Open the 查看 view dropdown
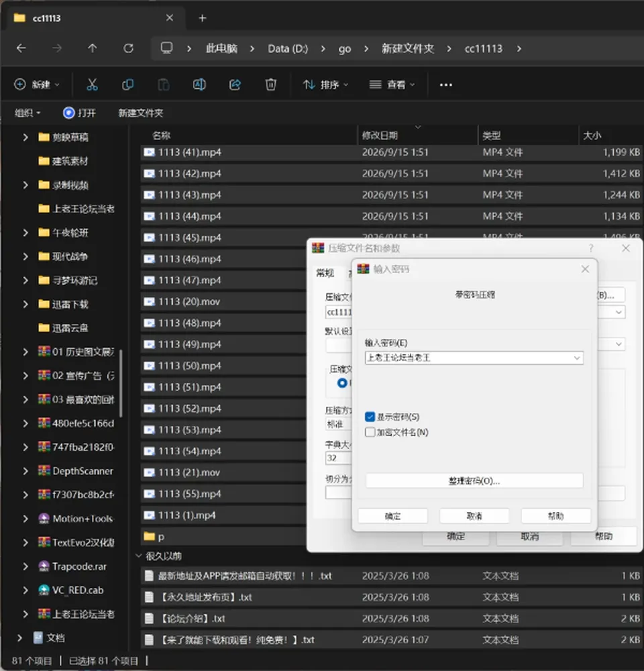644x671 pixels. pos(392,85)
